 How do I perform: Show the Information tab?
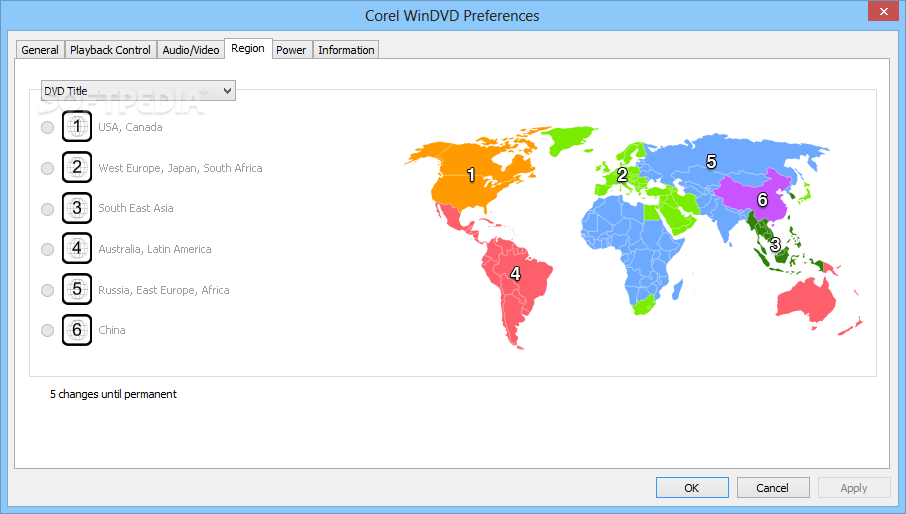pos(346,50)
